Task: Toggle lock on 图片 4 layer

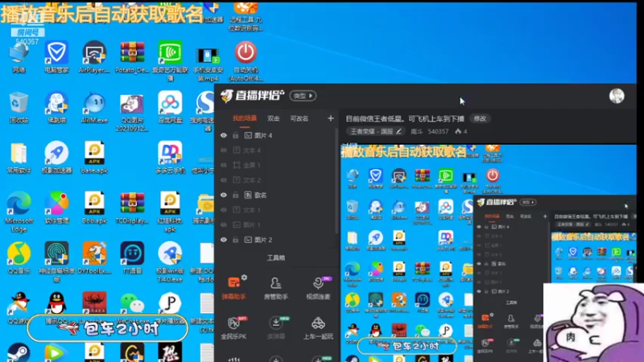Action: 235,135
